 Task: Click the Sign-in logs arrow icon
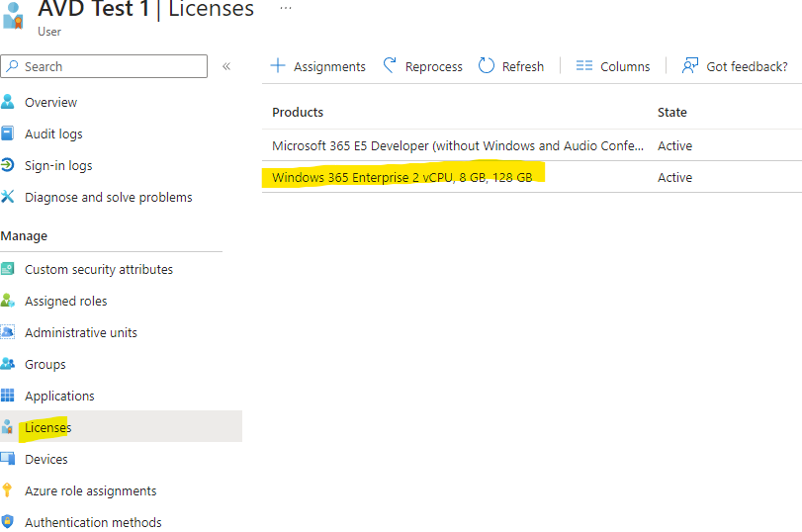[8, 165]
